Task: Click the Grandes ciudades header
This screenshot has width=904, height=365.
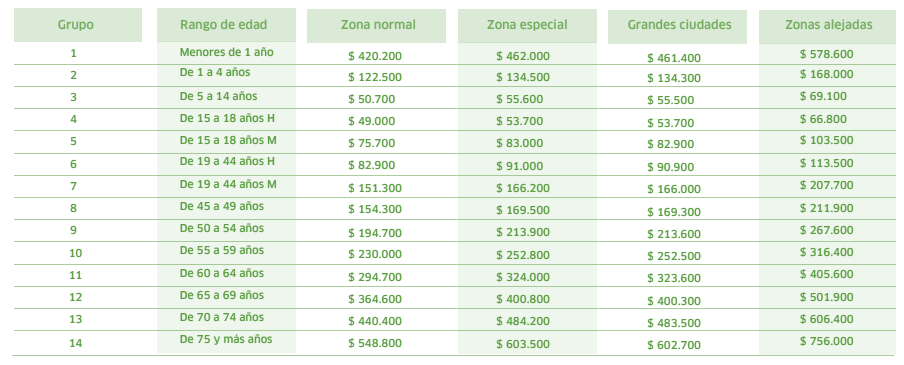Action: click(677, 26)
